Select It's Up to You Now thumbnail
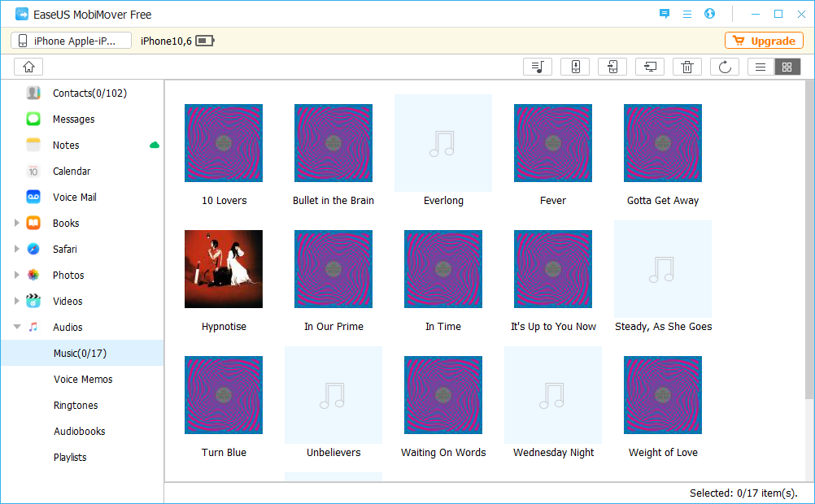The width and height of the screenshot is (815, 504). (553, 269)
